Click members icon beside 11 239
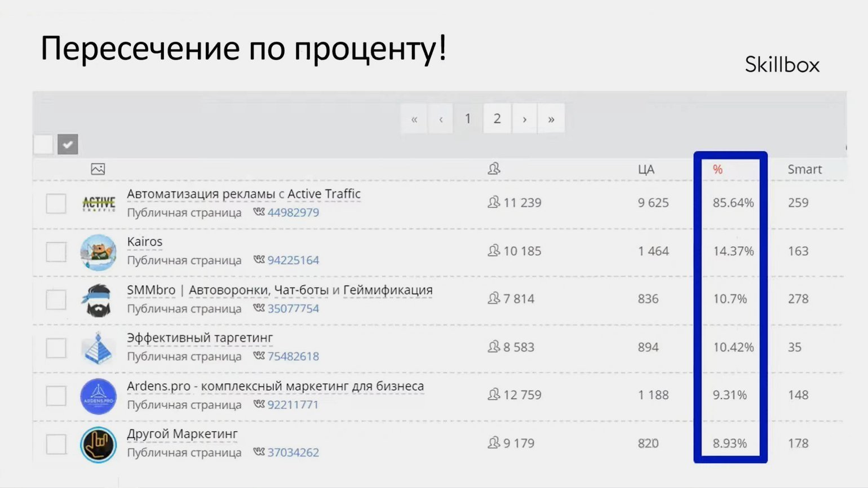Viewport: 868px width, 488px height. 494,202
